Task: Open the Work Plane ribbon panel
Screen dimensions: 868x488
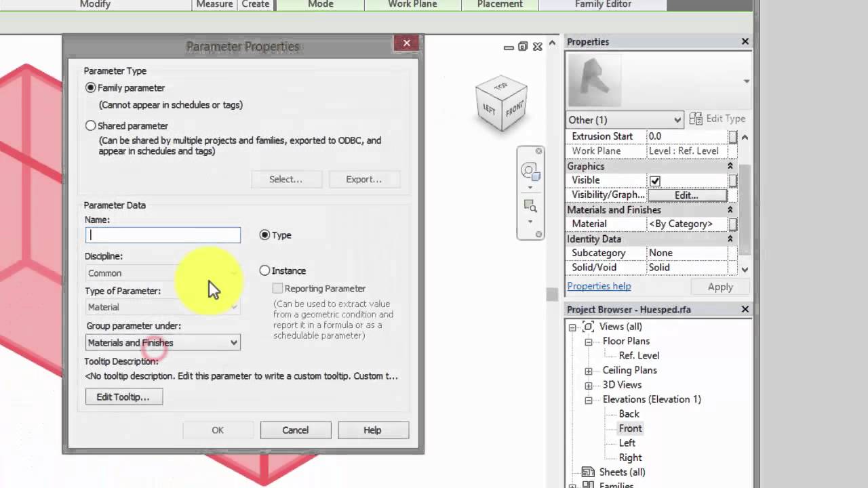Action: click(412, 5)
